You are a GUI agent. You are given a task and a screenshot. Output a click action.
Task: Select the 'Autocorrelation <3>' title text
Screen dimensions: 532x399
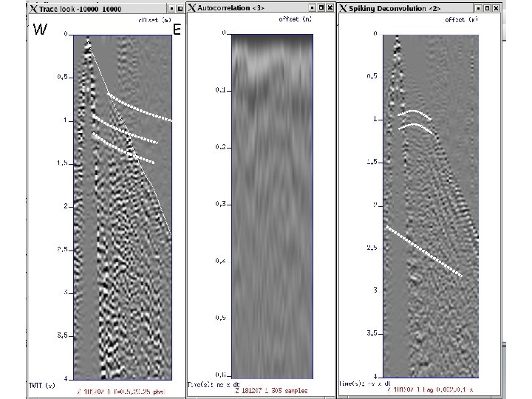coord(231,7)
